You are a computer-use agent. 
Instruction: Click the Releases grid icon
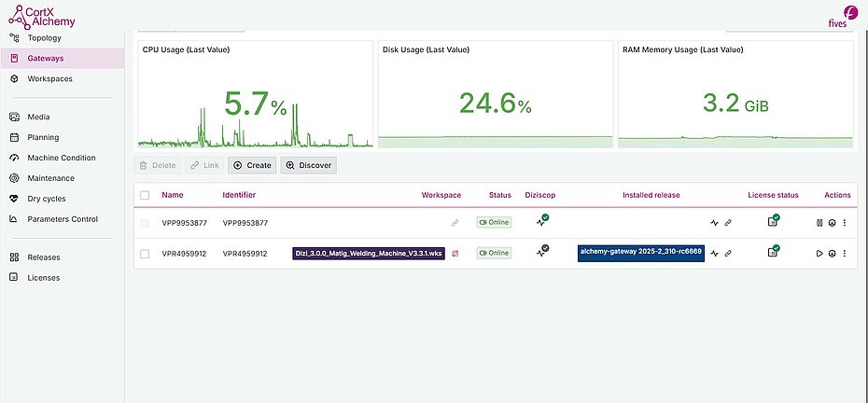tap(14, 257)
